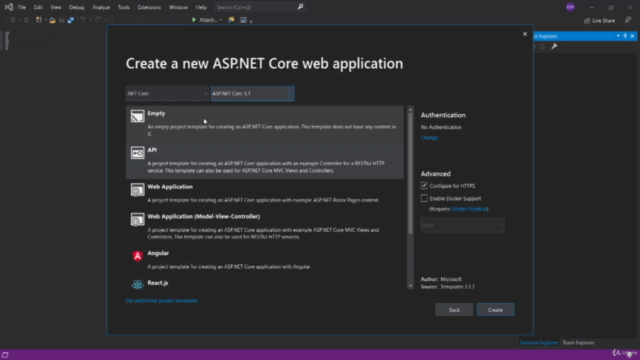The width and height of the screenshot is (640, 360).
Task: Click the Solution Explorer wrench properties icon
Action: tap(554, 47)
